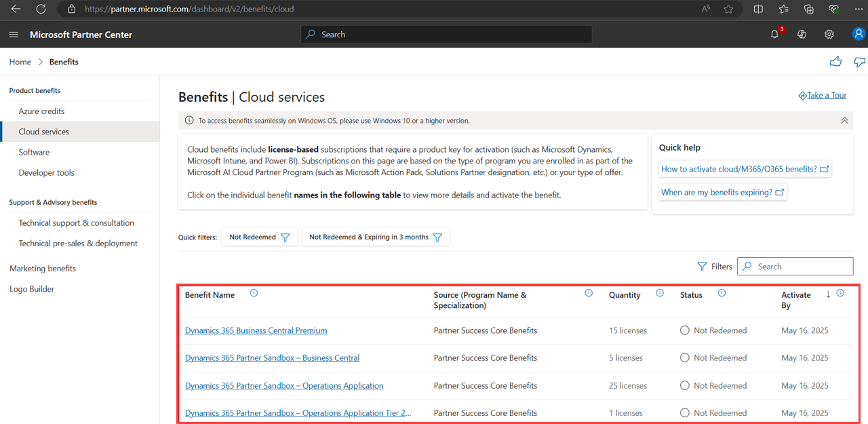Open Technical support & consultation
The image size is (868, 424).
[x=76, y=223]
